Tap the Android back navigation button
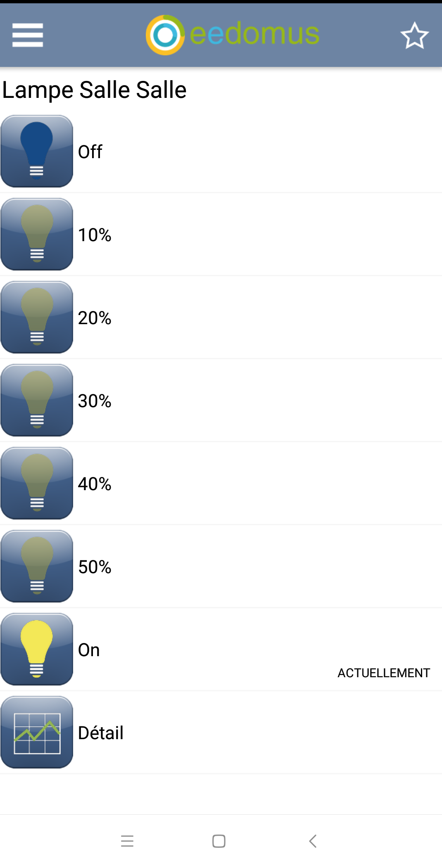The image size is (442, 868). pyautogui.click(x=313, y=841)
